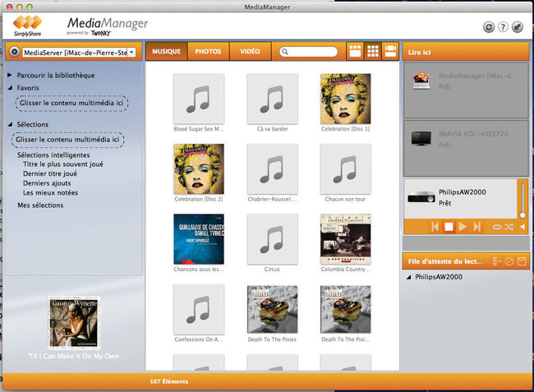
Task: Click the 107 Éléments status text
Action: pos(169,381)
